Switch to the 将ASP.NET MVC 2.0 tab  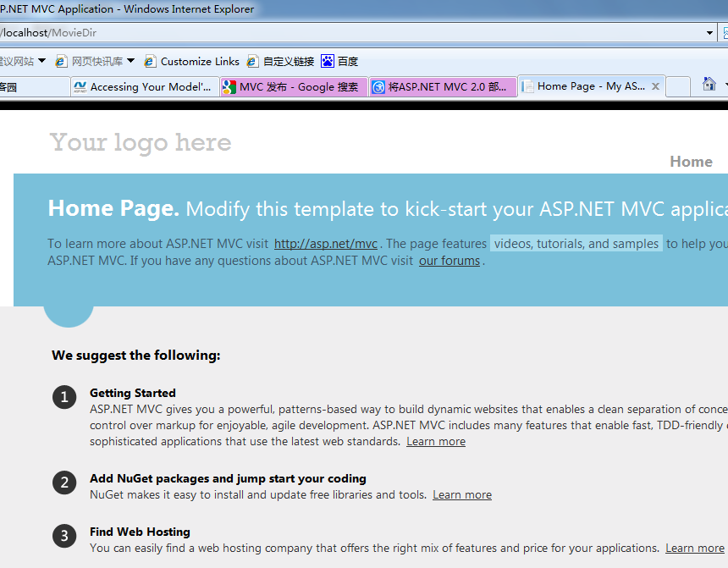(x=443, y=87)
